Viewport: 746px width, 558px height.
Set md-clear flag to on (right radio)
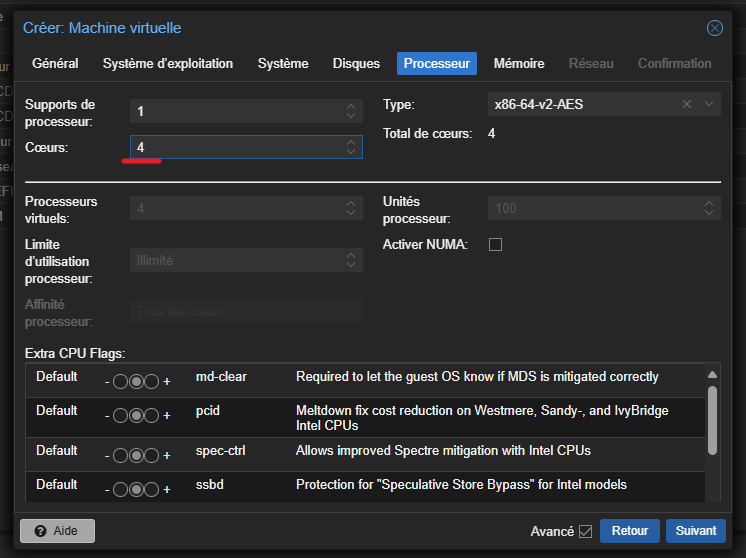(152, 382)
